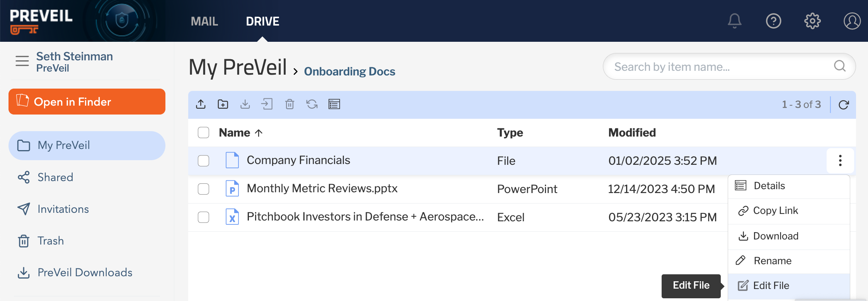Click the search magnifier icon
Image resolution: width=868 pixels, height=301 pixels.
pyautogui.click(x=839, y=66)
